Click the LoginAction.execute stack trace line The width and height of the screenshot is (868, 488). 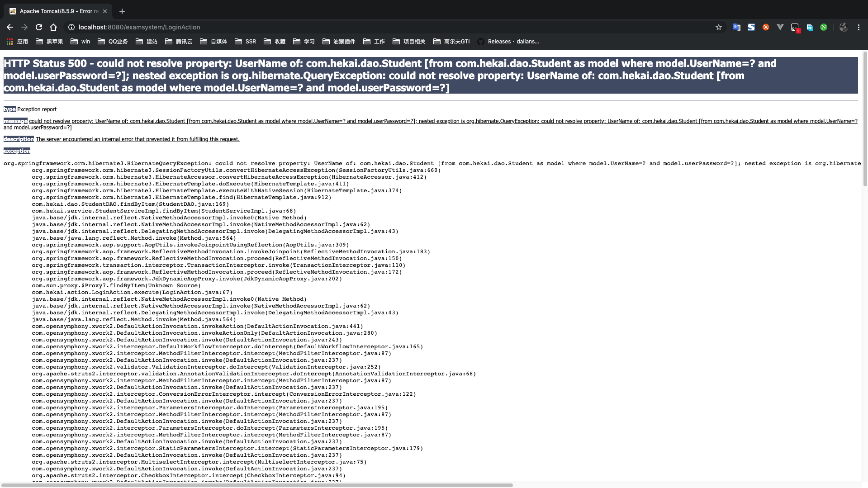pos(132,293)
